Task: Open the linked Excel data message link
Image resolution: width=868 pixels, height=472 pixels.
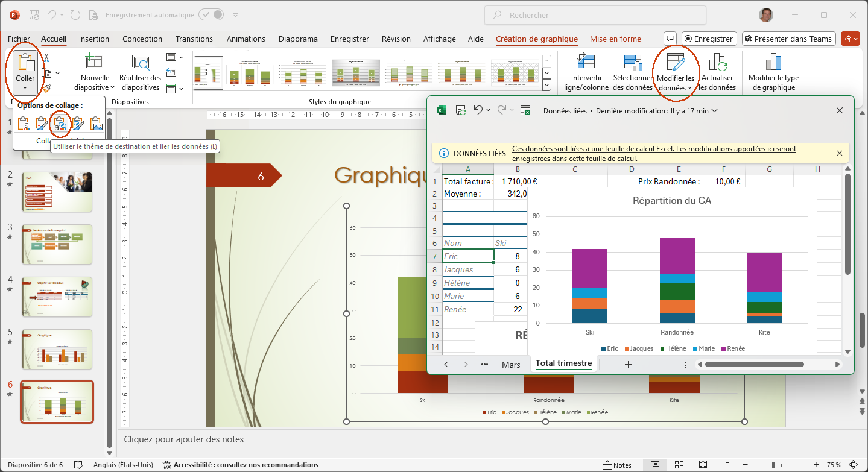Action: [654, 154]
